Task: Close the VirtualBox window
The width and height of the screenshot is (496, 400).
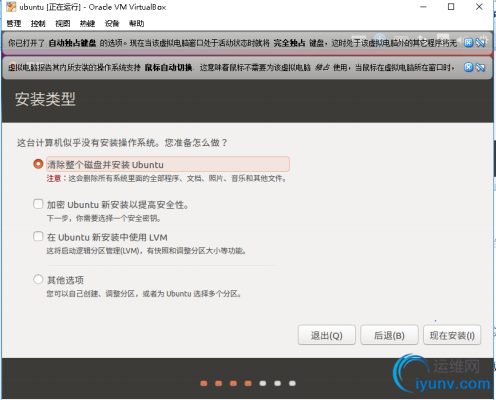Action: [479, 7]
